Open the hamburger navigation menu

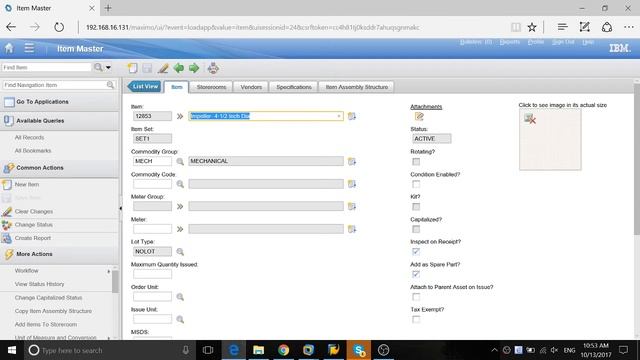click(x=29, y=48)
